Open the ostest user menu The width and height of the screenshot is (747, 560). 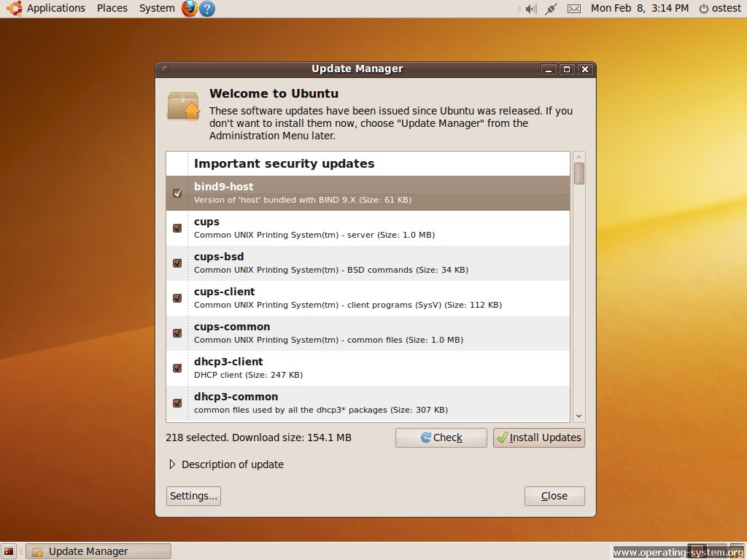[x=727, y=9]
